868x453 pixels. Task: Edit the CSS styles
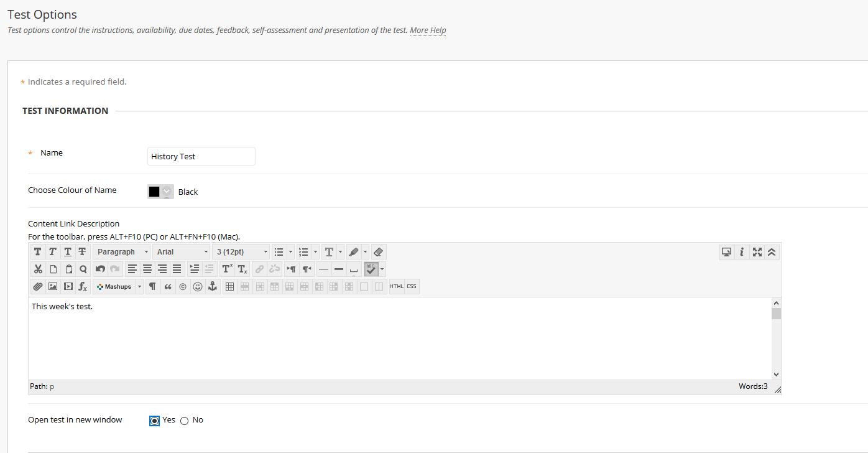[412, 287]
